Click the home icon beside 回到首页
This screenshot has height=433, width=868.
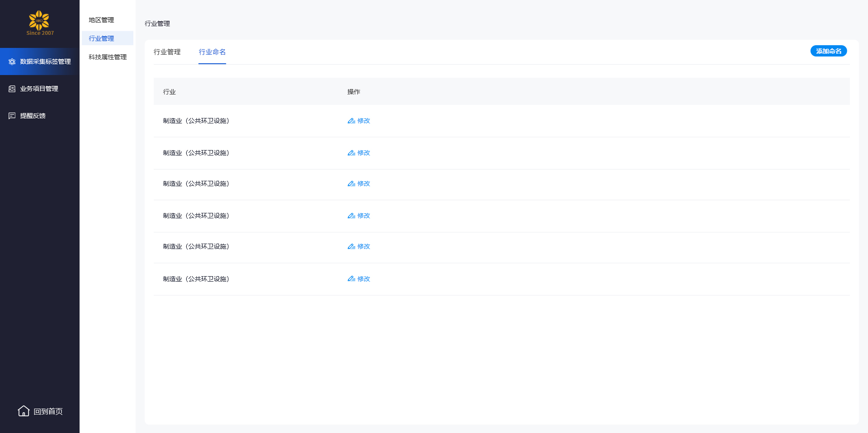(x=24, y=411)
